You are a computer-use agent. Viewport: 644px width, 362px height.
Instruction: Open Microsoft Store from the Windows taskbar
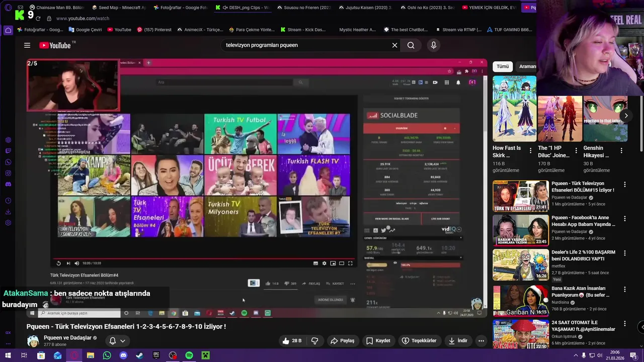click(41, 355)
